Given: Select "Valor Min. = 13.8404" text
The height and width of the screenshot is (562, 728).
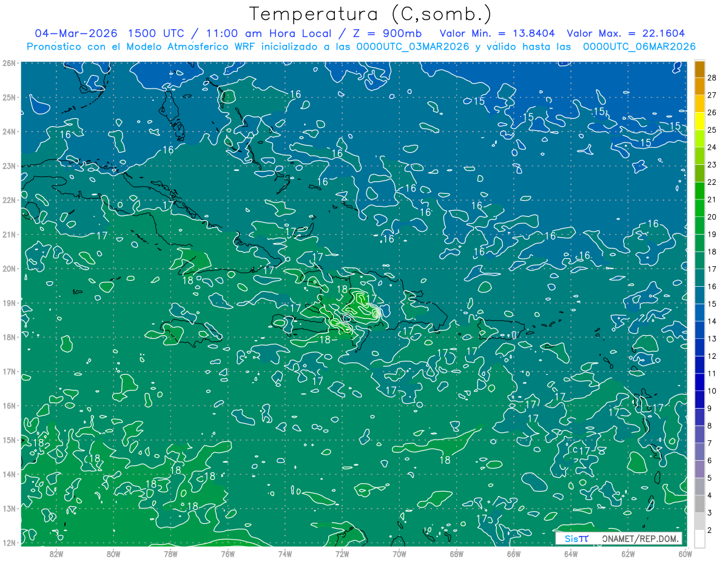Looking at the screenshot, I should coord(497,33).
